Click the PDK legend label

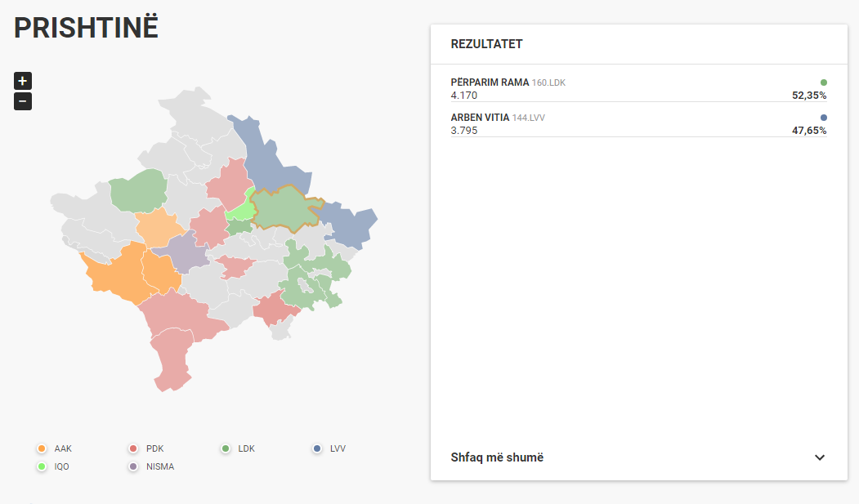155,448
